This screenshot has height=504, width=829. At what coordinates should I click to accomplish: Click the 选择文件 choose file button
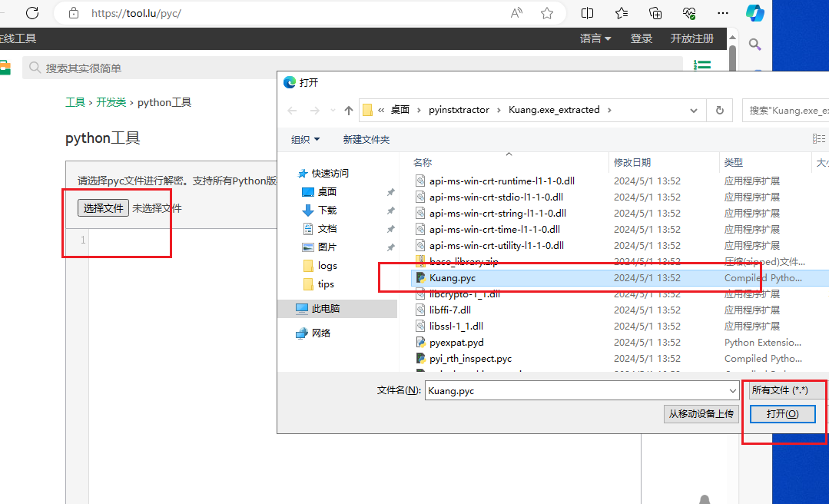tap(103, 208)
